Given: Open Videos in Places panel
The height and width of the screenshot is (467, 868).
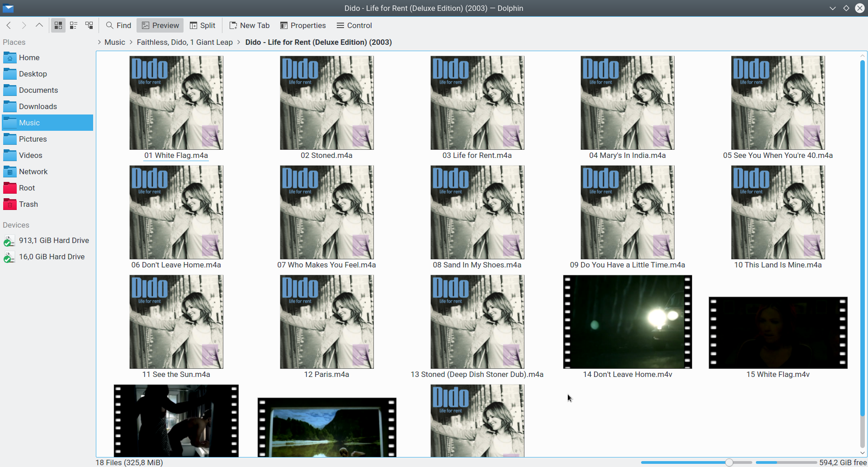Looking at the screenshot, I should point(47,155).
